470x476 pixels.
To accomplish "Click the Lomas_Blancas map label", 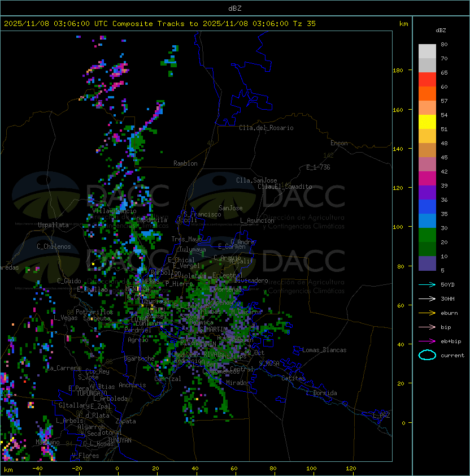I will click(324, 350).
